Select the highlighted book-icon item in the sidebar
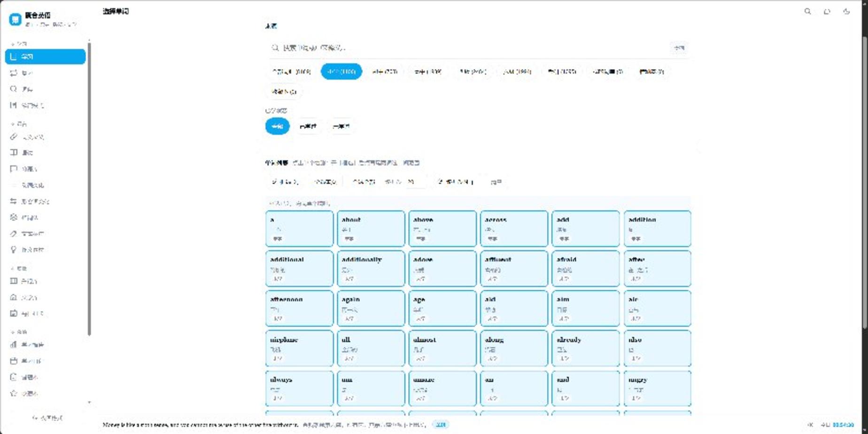868x434 pixels. [45, 57]
